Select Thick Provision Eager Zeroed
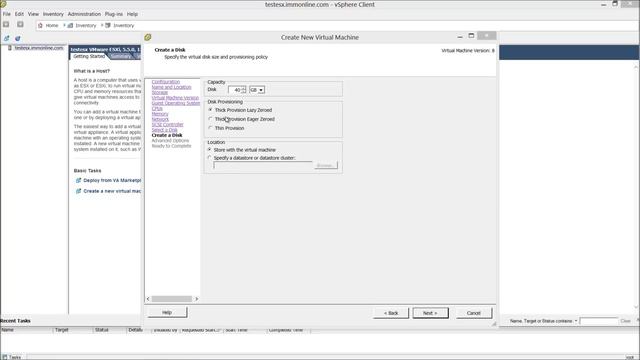The width and height of the screenshot is (640, 360). coord(210,119)
